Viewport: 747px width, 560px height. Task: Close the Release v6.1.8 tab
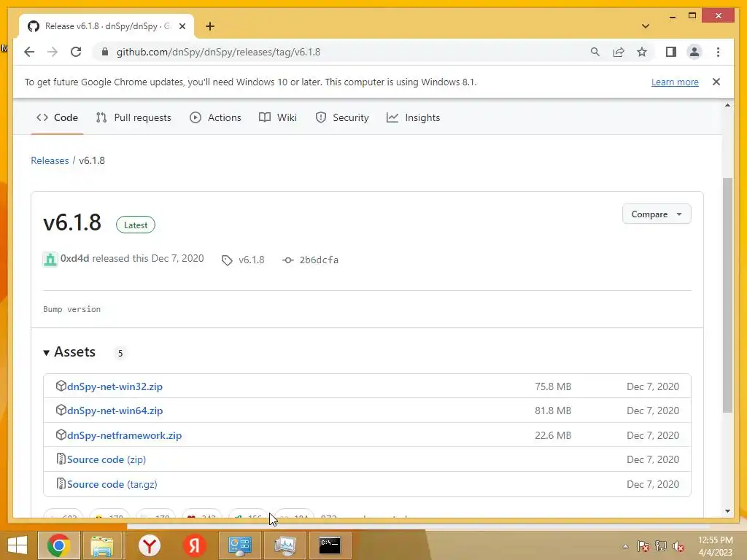click(x=182, y=26)
